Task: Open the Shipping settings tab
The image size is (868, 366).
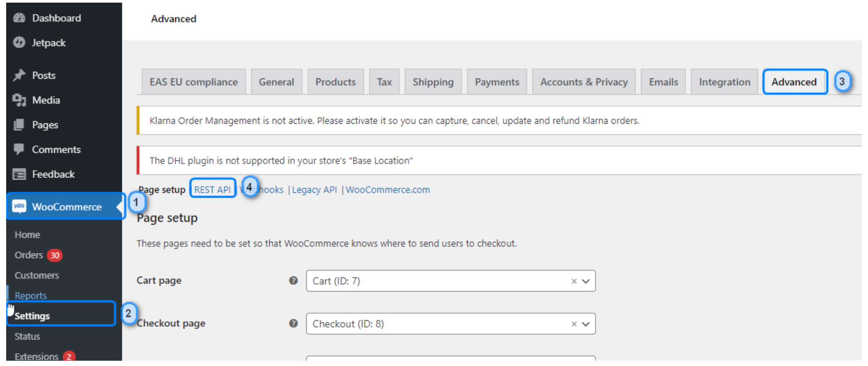Action: pos(433,82)
